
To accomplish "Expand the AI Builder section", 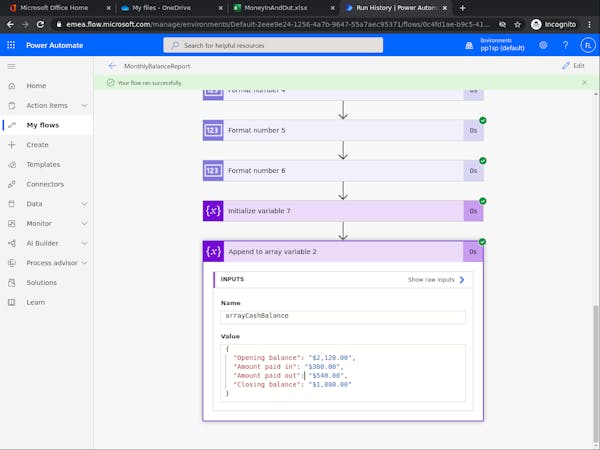I will [47, 243].
